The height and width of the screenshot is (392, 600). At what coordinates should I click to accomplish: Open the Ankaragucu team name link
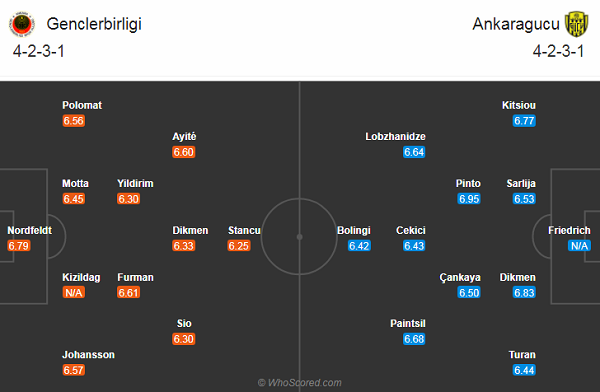[x=516, y=24]
